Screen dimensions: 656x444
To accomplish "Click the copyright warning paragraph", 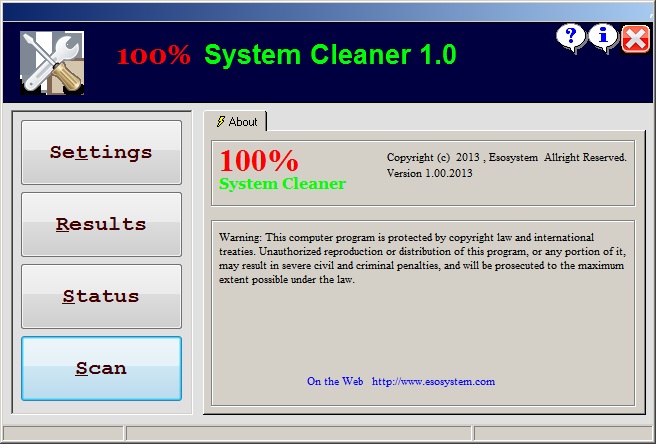I will [422, 259].
